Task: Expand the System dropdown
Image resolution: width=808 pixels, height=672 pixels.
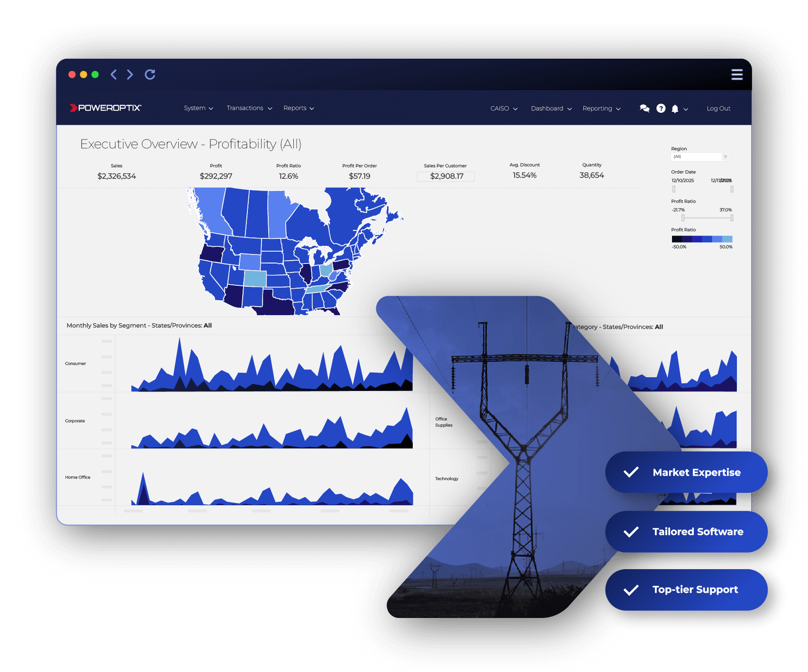Action: (199, 108)
